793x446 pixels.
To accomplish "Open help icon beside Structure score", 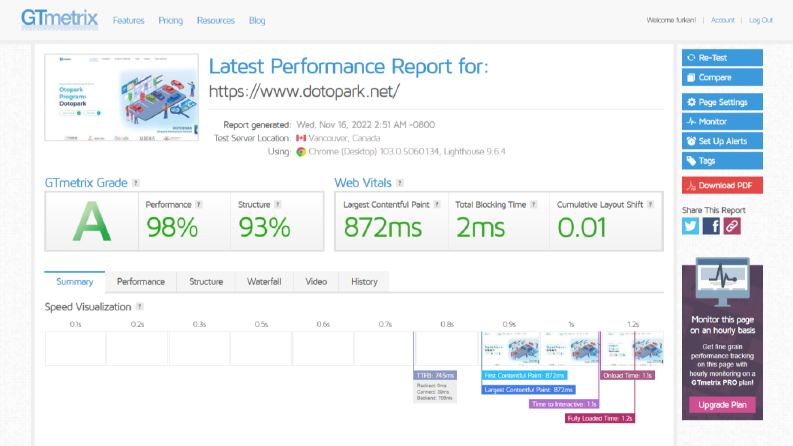I will point(278,204).
